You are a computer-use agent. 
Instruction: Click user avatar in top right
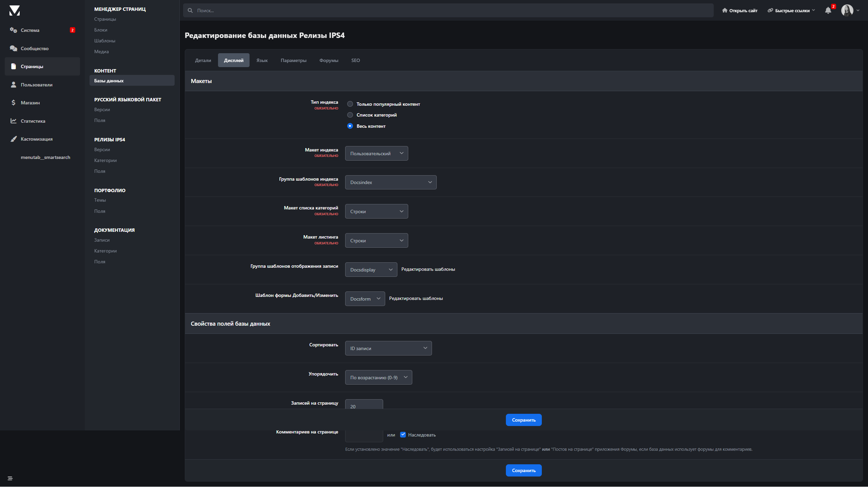[847, 11]
